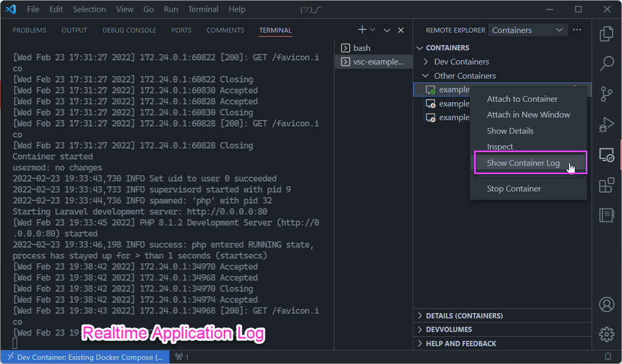Open the Extensions view
Screen dimensions: 622x364
(x=606, y=185)
